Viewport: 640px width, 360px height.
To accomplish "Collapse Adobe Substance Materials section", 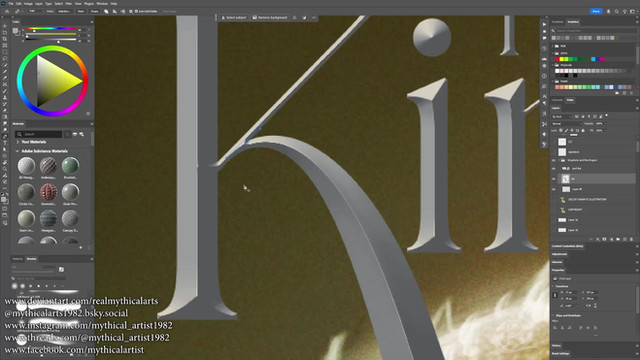I will point(18,151).
